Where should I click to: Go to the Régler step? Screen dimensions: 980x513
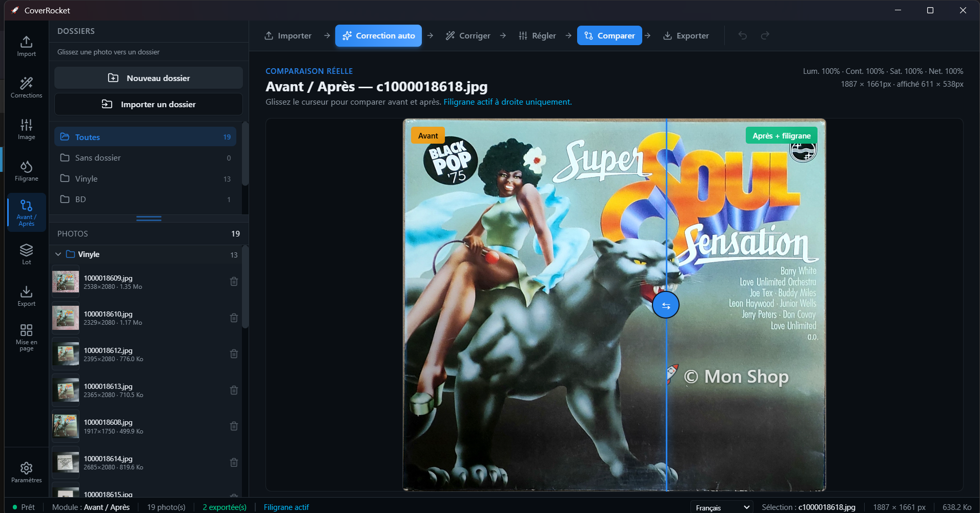coord(537,35)
